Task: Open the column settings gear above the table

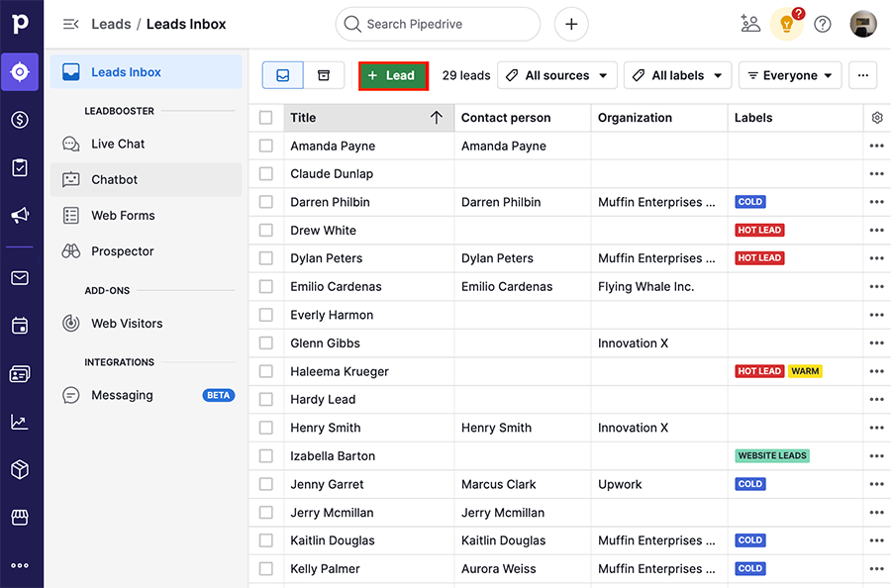Action: (875, 117)
